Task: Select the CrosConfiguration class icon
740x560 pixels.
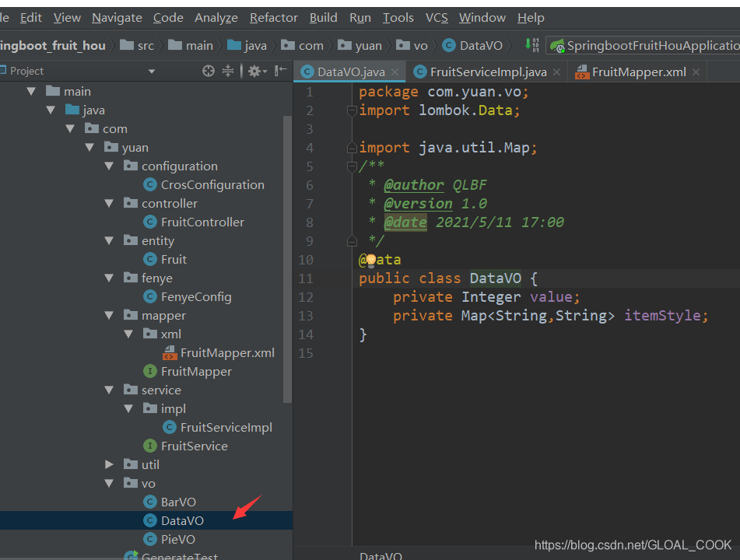Action: [149, 184]
